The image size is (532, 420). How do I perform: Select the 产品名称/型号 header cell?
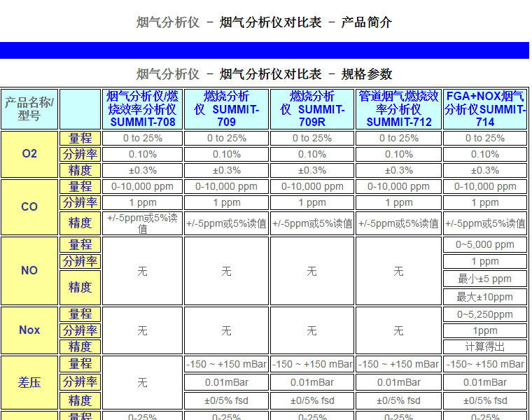[x=29, y=109]
